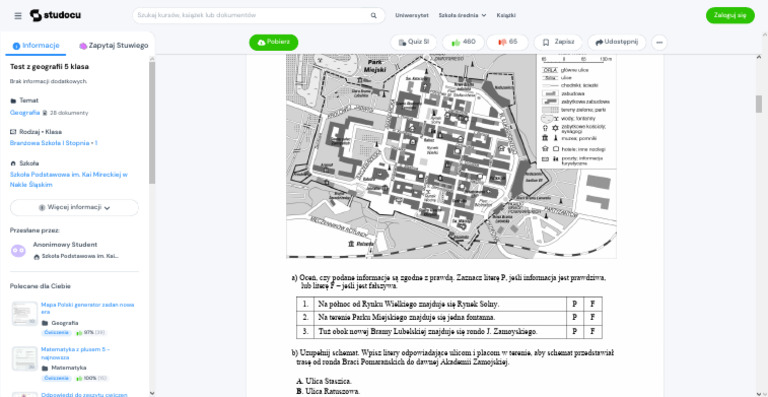Go to the Studocu logo homepage
This screenshot has width=768, height=397.
coord(55,15)
